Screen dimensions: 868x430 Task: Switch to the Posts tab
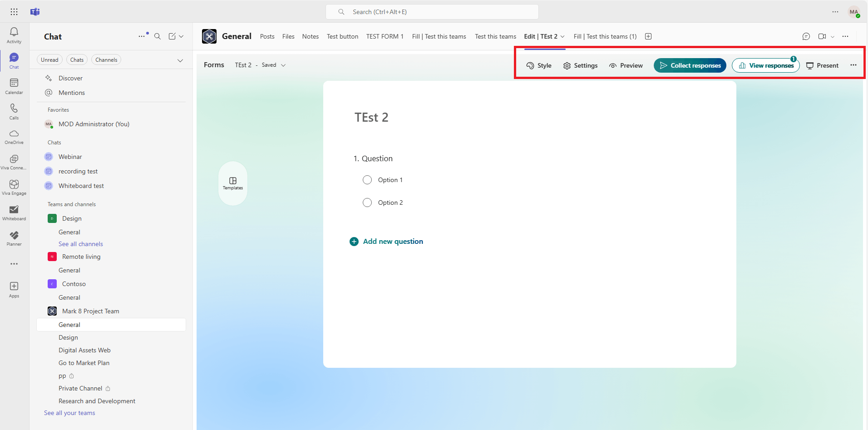pos(267,36)
